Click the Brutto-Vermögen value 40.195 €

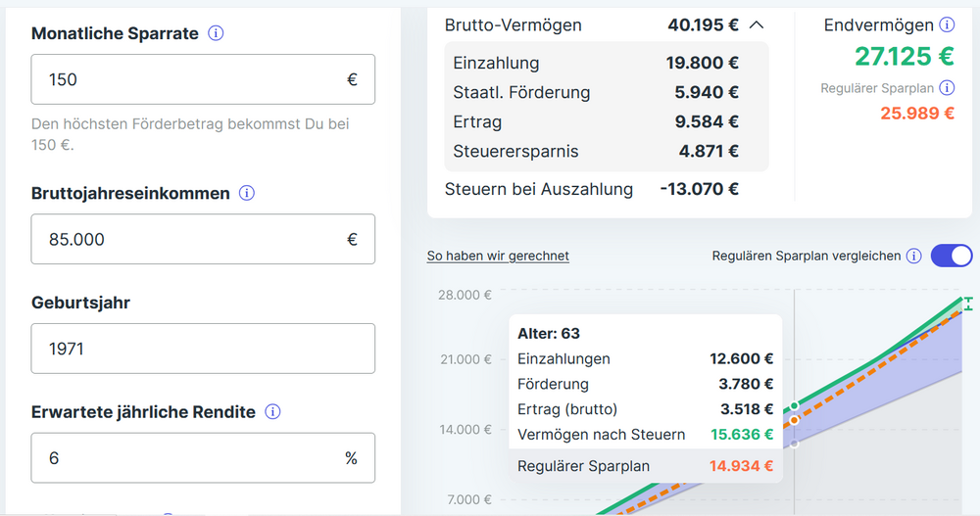[703, 25]
